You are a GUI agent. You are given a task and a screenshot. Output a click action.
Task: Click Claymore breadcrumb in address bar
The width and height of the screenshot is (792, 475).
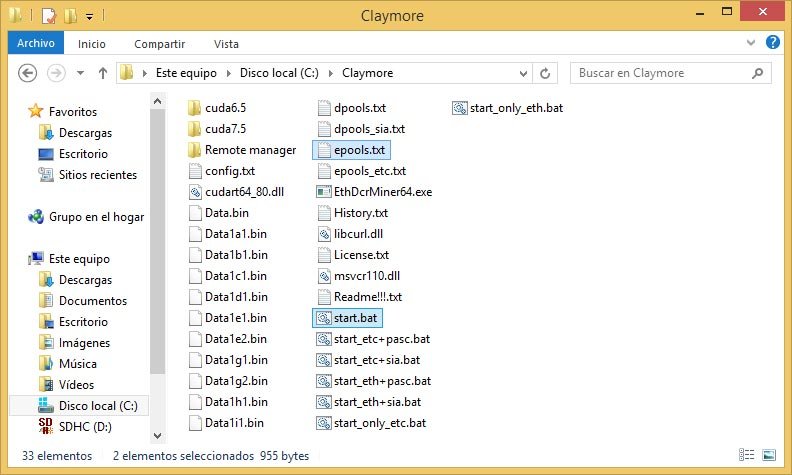(368, 73)
